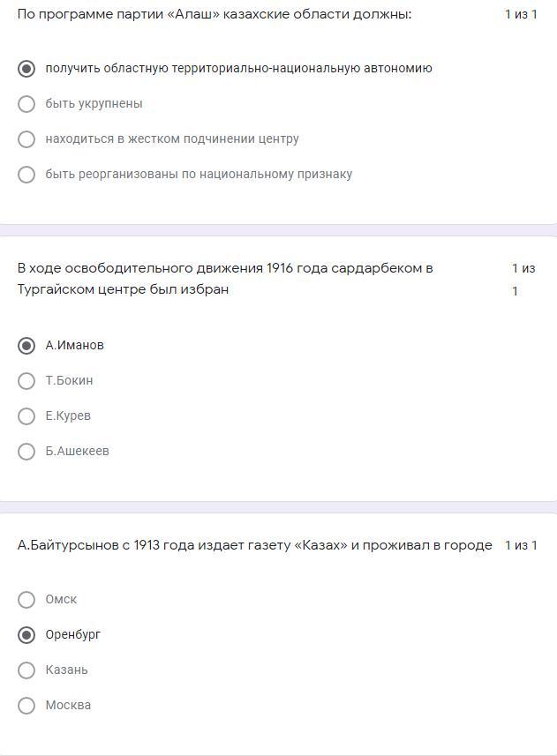This screenshot has width=557, height=756.
Task: Click the question about газету «Казах»
Action: click(254, 545)
